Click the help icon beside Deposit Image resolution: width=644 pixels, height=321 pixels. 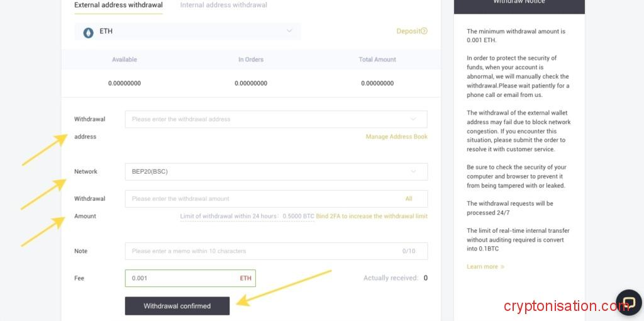click(425, 31)
